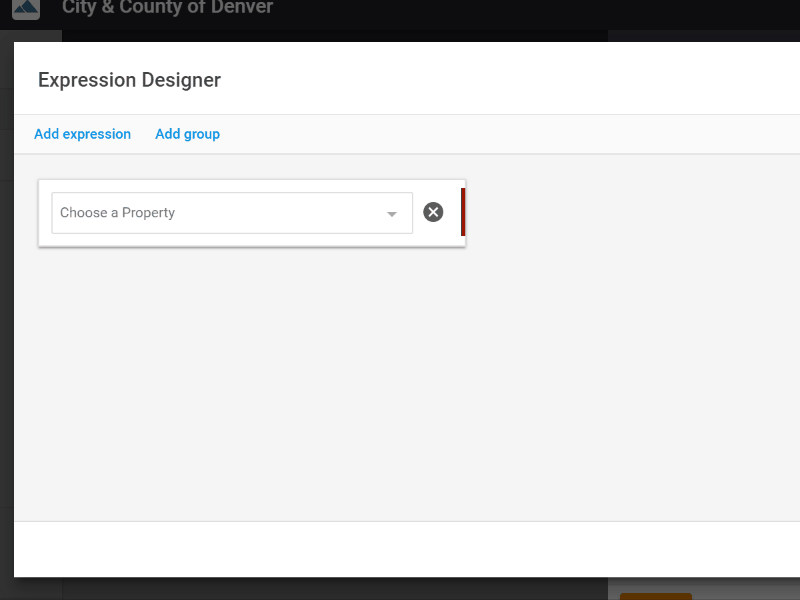Click Add group
This screenshot has width=800, height=600.
coord(187,133)
